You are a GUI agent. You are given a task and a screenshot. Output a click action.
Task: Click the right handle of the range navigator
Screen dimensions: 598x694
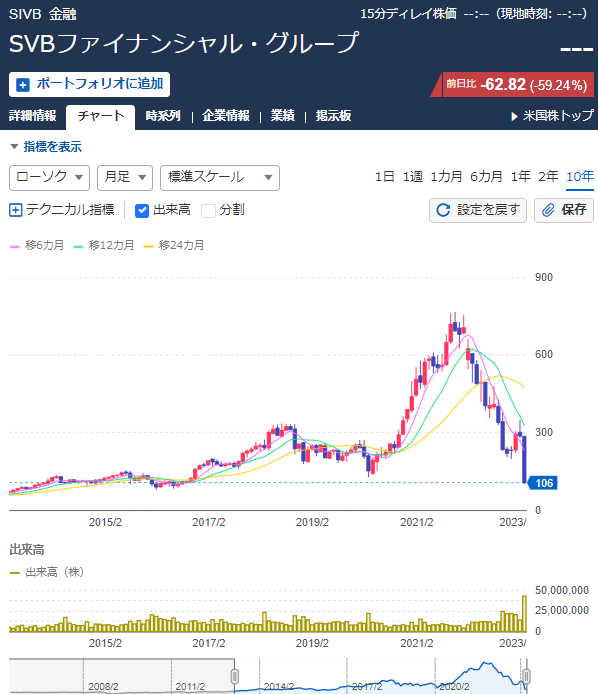[526, 676]
